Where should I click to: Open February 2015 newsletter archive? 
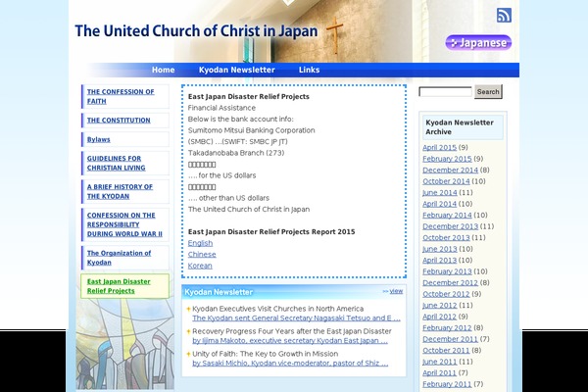click(x=447, y=159)
